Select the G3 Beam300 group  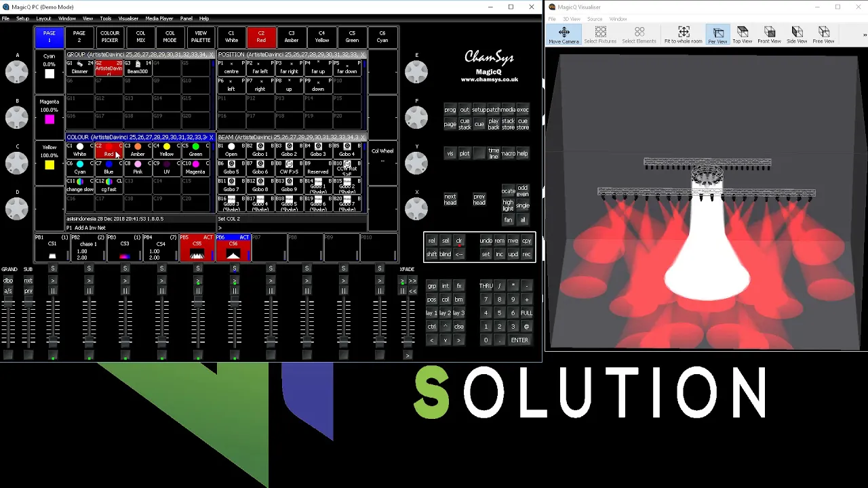[138, 67]
